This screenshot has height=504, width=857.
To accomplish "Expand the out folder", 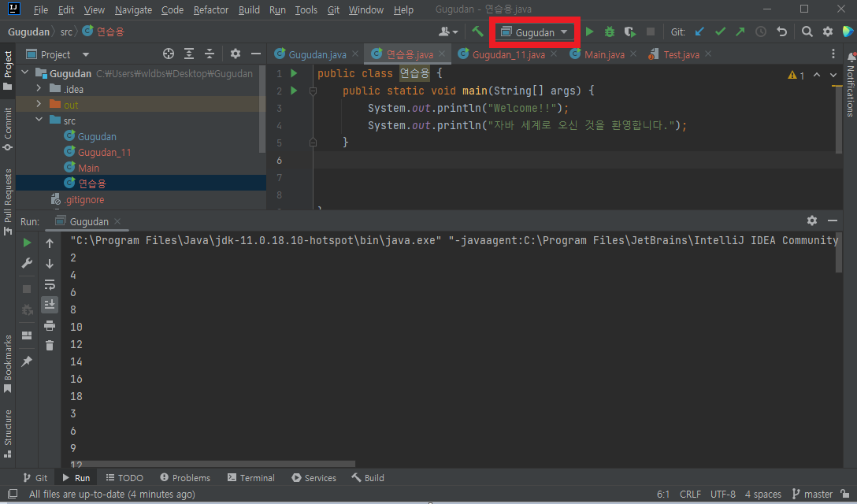I will pos(39,104).
